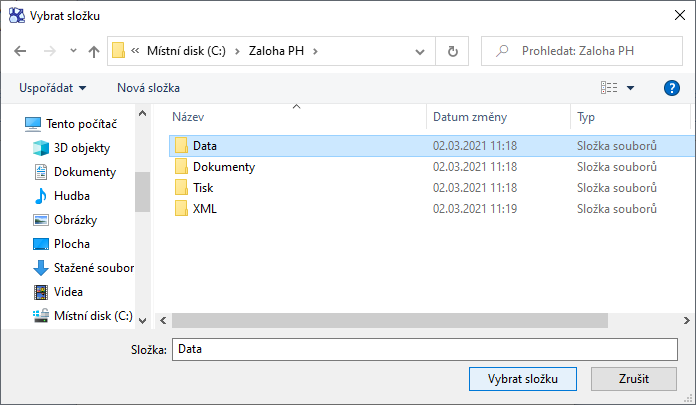
Task: Refresh the Zaloha PH folder view
Action: pyautogui.click(x=453, y=51)
